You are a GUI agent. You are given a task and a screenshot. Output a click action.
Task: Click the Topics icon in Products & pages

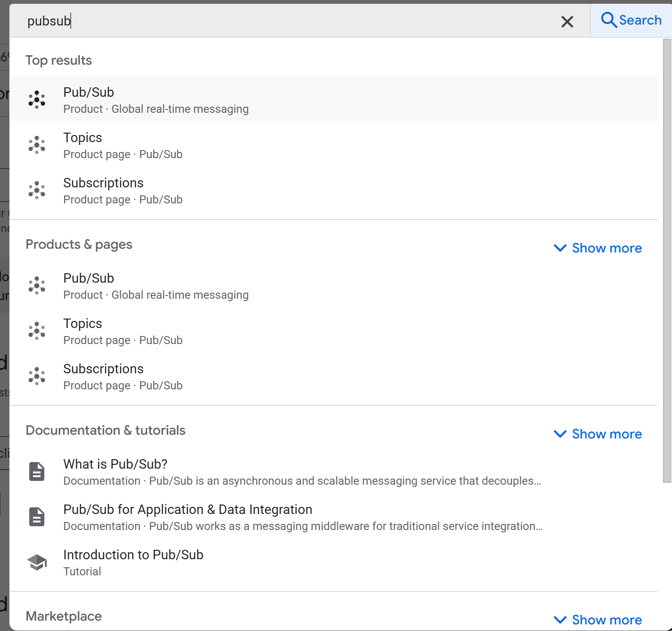37,331
